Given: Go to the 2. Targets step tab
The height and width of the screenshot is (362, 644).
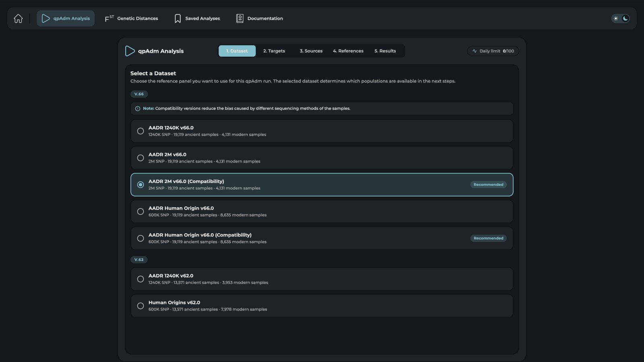Looking at the screenshot, I should [x=274, y=51].
